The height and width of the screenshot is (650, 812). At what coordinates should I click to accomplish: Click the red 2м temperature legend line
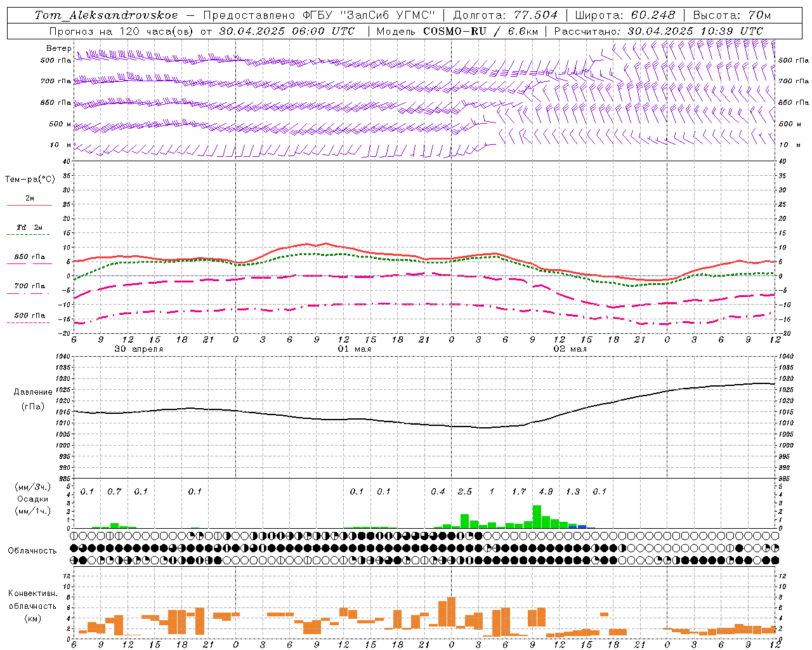tap(29, 205)
